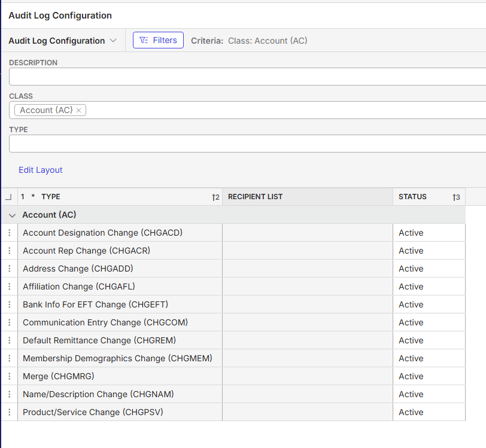The image size is (486, 448).
Task: Select Product/Service Change (CHGPSV) text
Action: [93, 412]
